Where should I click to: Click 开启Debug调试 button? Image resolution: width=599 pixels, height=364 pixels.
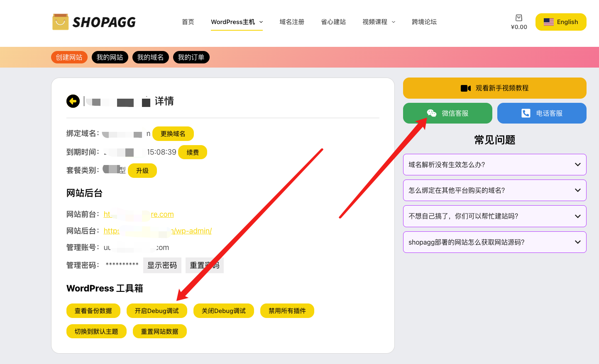pyautogui.click(x=157, y=311)
